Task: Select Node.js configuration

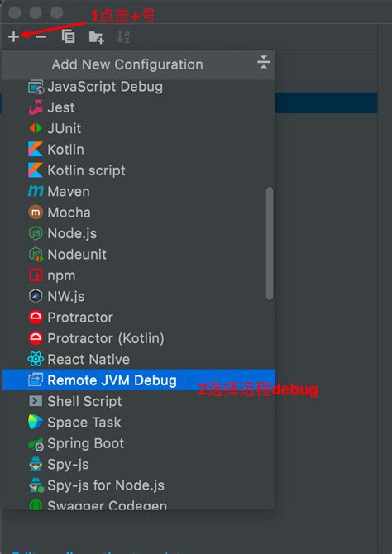Action: [139, 233]
